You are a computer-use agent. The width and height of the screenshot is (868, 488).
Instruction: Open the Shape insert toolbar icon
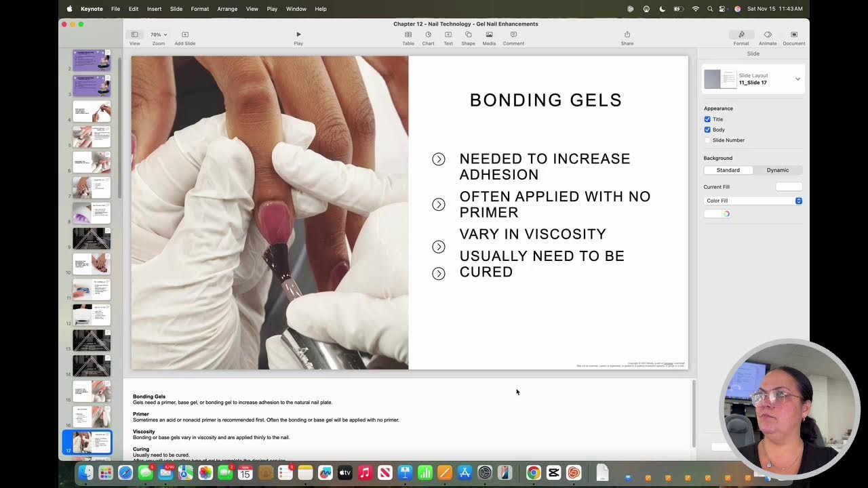[468, 35]
